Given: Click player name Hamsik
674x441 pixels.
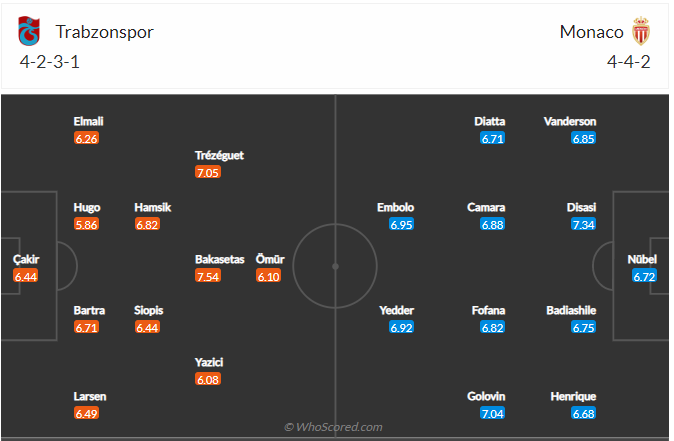Looking at the screenshot, I should click(x=153, y=207).
